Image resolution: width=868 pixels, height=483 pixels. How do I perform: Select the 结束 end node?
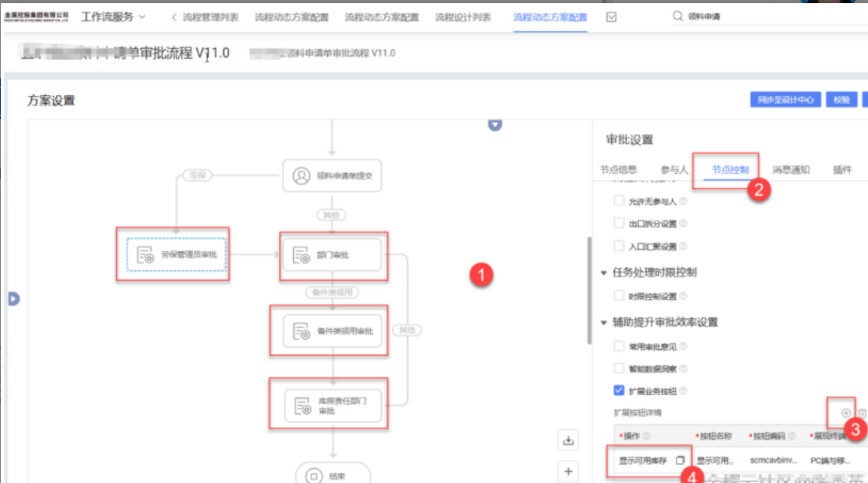[332, 475]
